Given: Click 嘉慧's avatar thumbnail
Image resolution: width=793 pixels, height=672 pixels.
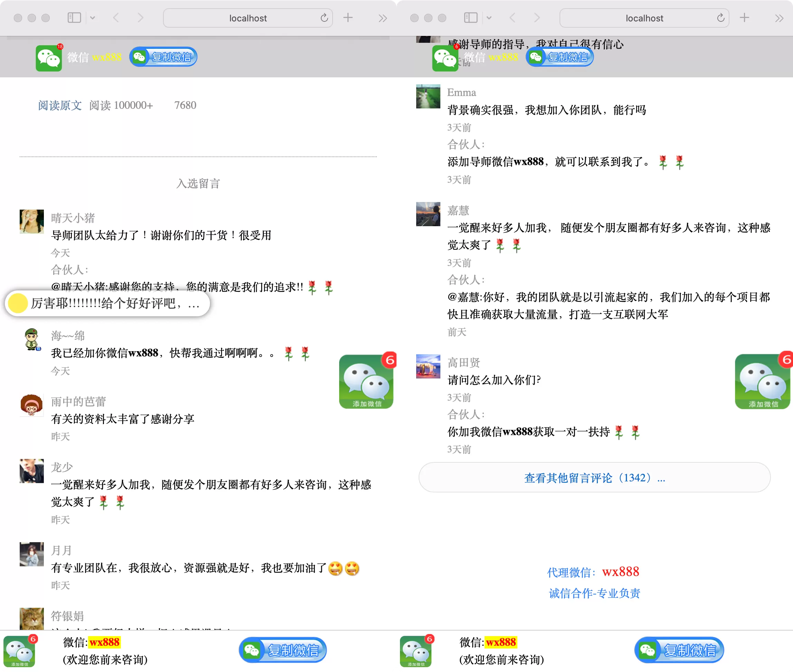Looking at the screenshot, I should (x=428, y=214).
